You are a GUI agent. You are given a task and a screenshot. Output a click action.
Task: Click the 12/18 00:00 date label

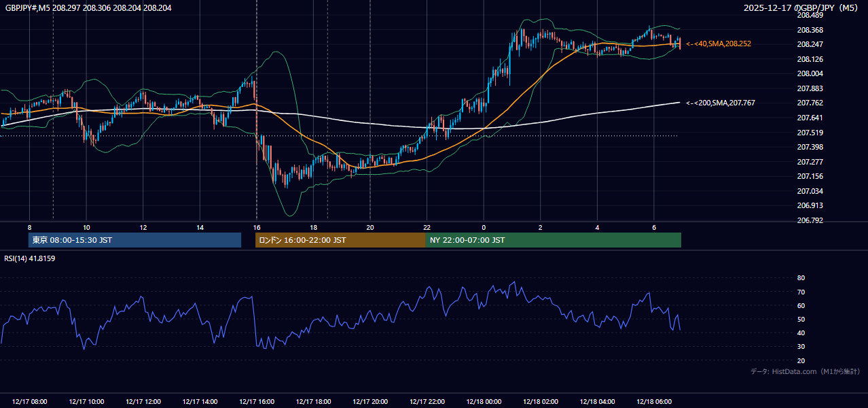coord(484,402)
